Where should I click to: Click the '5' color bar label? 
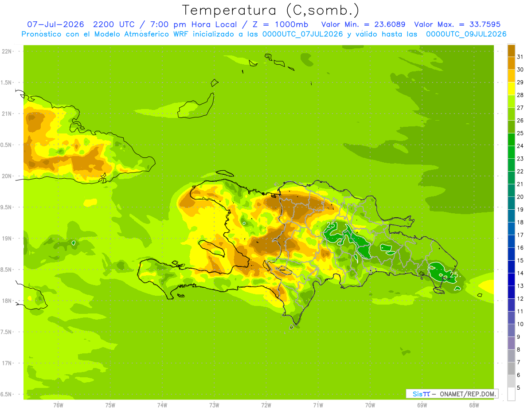pyautogui.click(x=519, y=388)
